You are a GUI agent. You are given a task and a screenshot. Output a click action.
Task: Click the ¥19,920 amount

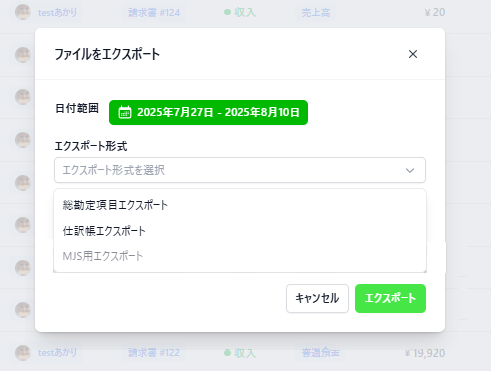[x=425, y=353]
